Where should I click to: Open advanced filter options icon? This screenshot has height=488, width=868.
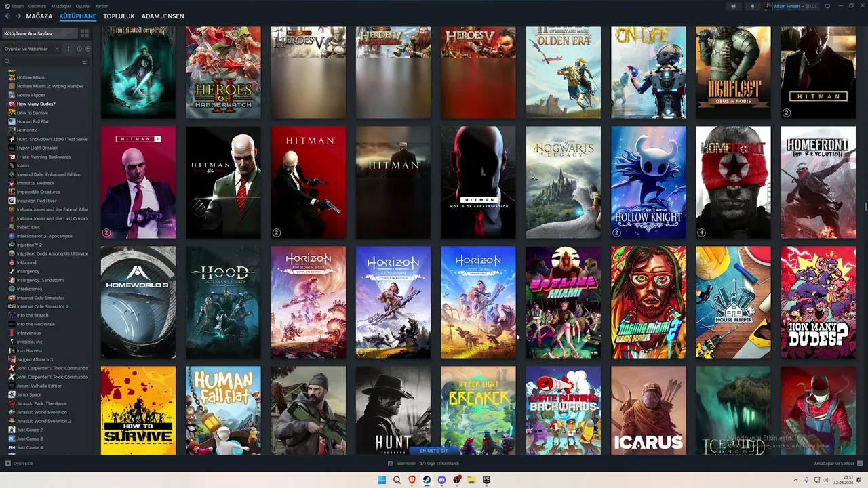tap(85, 62)
